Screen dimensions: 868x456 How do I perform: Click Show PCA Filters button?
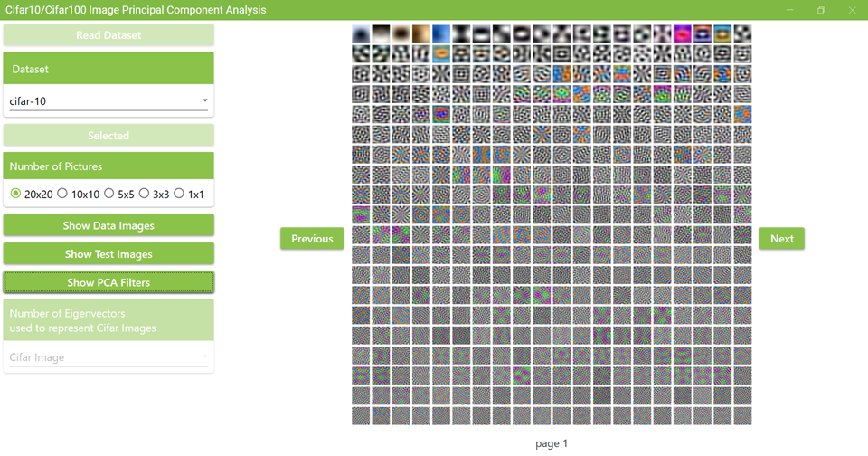coord(108,282)
